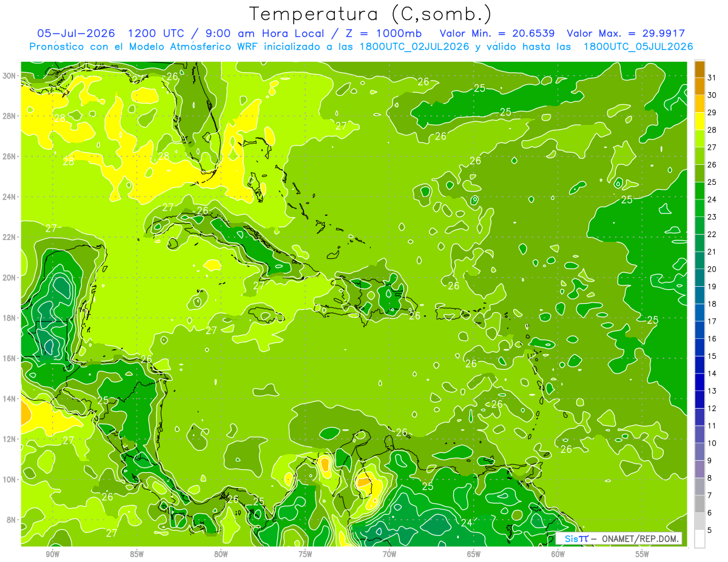This screenshot has height=562, width=728.
Task: Click the 24N latitude label
Action: coord(9,197)
